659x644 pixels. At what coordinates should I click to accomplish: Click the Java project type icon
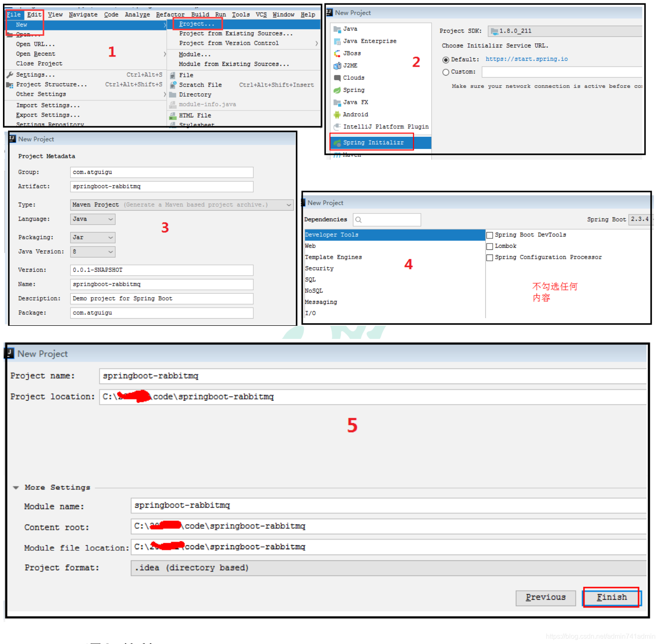click(x=337, y=29)
